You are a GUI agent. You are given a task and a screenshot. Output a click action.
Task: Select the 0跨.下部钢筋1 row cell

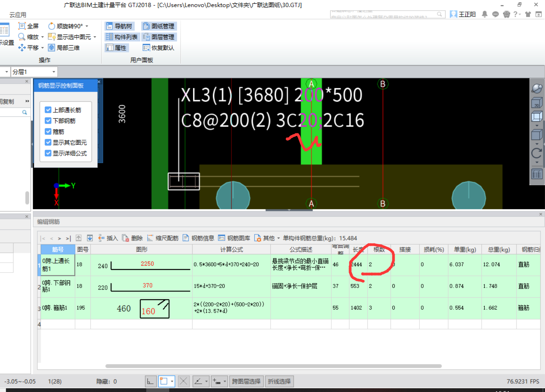point(58,286)
